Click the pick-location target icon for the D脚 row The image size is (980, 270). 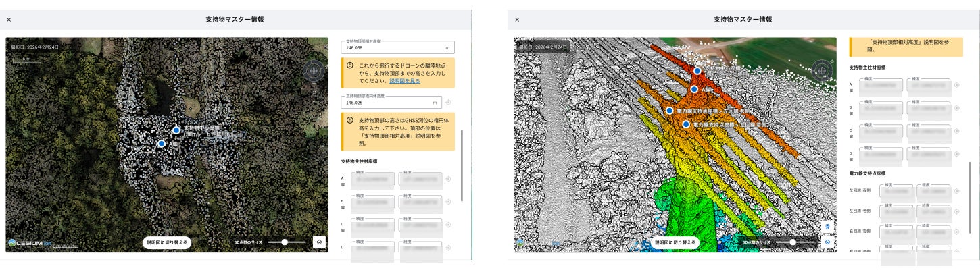click(x=956, y=155)
